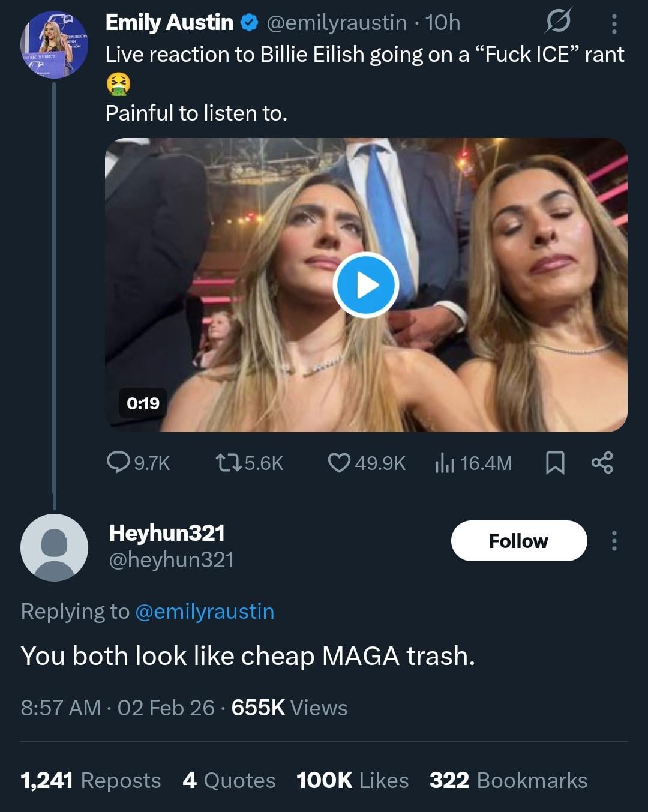Open Emily Austin's profile picture
648x812 pixels.
[55, 46]
